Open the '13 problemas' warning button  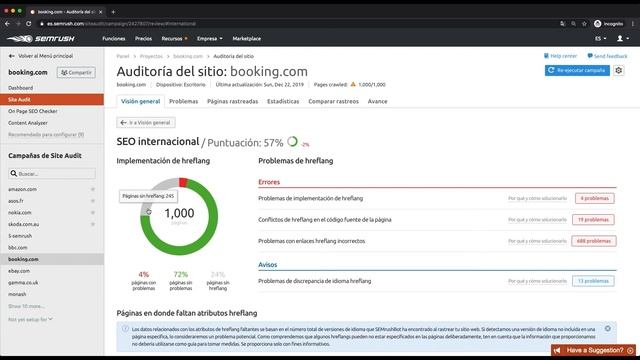(593, 281)
